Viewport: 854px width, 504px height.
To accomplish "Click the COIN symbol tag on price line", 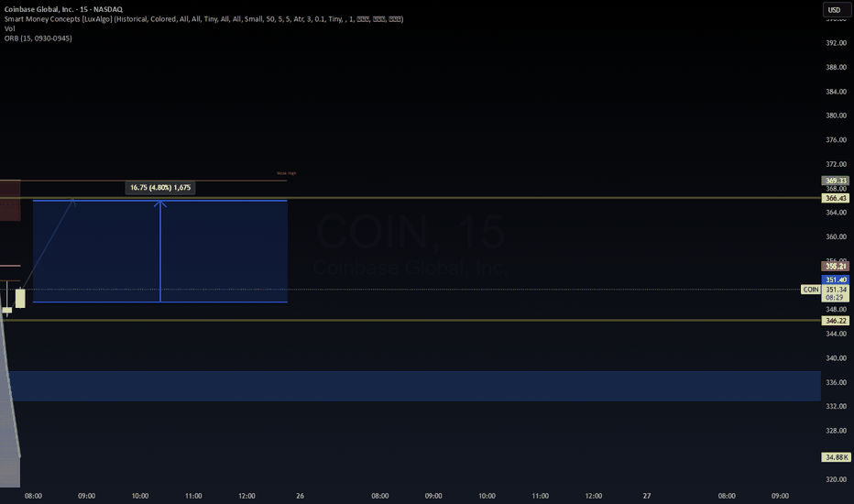I will tap(810, 290).
